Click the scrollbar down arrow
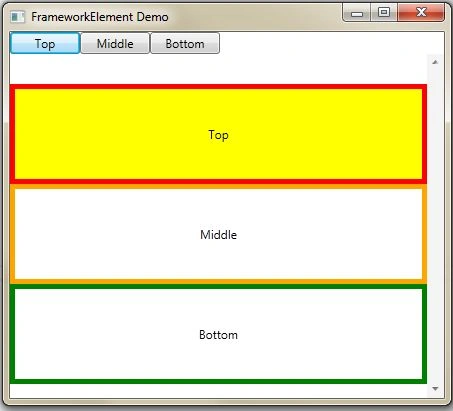 click(435, 389)
